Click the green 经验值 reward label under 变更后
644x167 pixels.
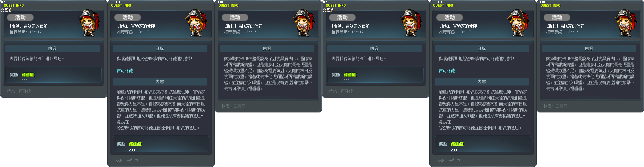click(350, 75)
